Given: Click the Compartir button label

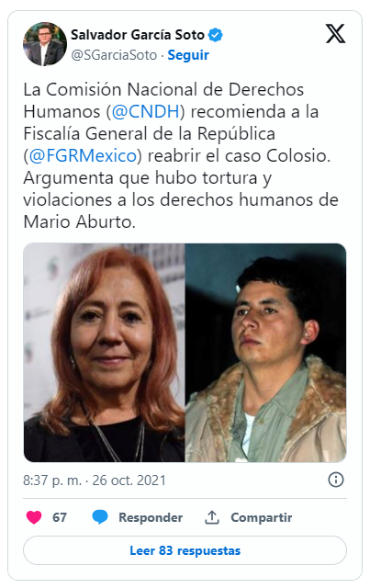Looking at the screenshot, I should [262, 517].
